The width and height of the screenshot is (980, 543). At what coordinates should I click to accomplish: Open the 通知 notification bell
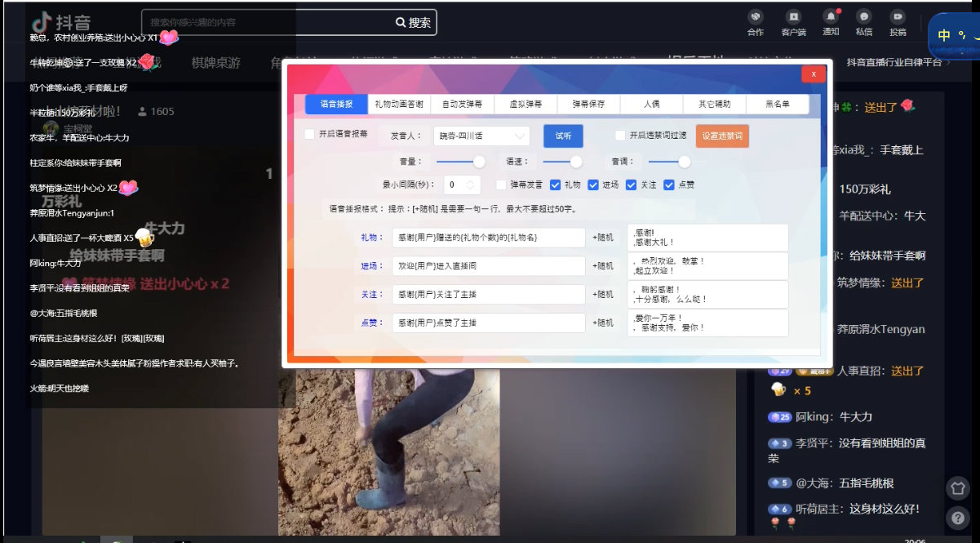coord(831,23)
